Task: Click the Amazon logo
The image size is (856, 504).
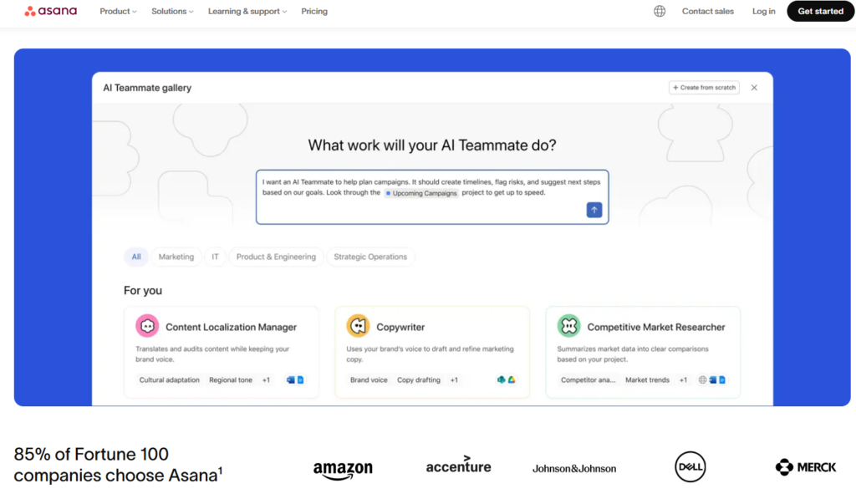Action: pos(343,469)
